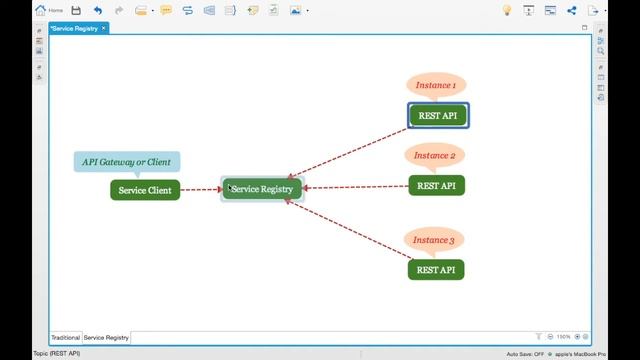Select the Service Client topic
The image size is (640, 360).
pos(145,190)
